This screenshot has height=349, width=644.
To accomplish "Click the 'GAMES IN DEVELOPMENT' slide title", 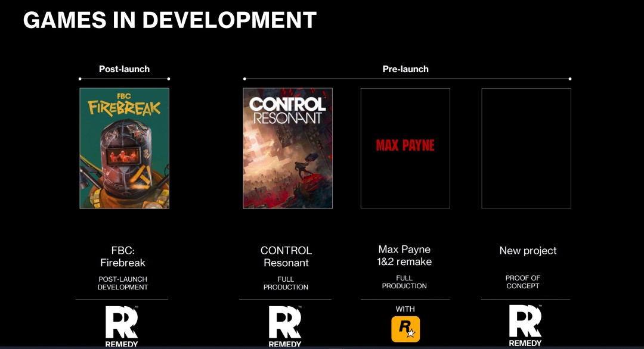I will tap(169, 20).
